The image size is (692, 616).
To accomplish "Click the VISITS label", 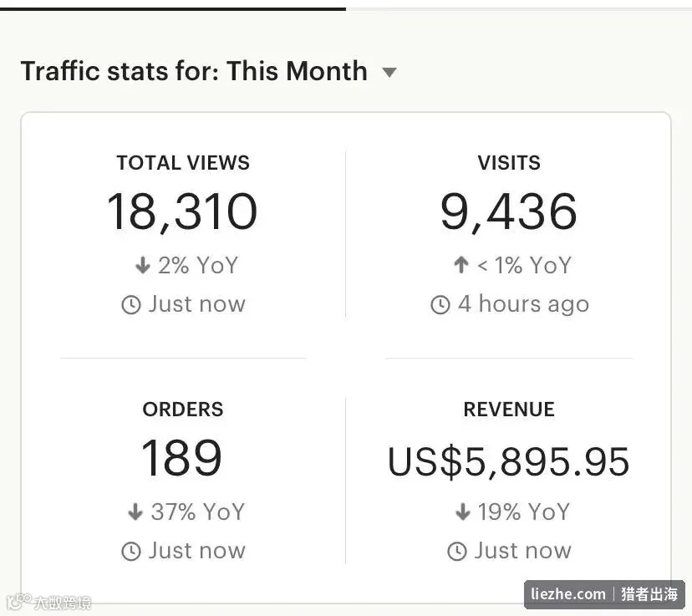I will [509, 163].
